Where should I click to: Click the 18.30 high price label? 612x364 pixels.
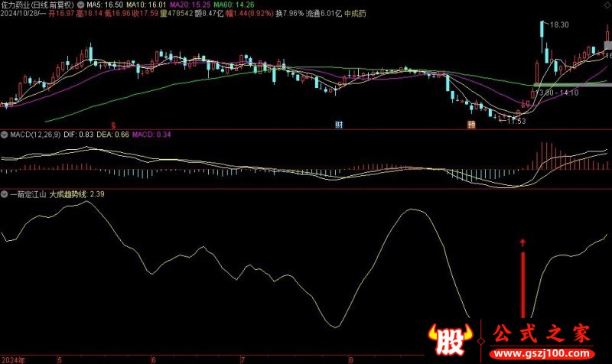[559, 25]
